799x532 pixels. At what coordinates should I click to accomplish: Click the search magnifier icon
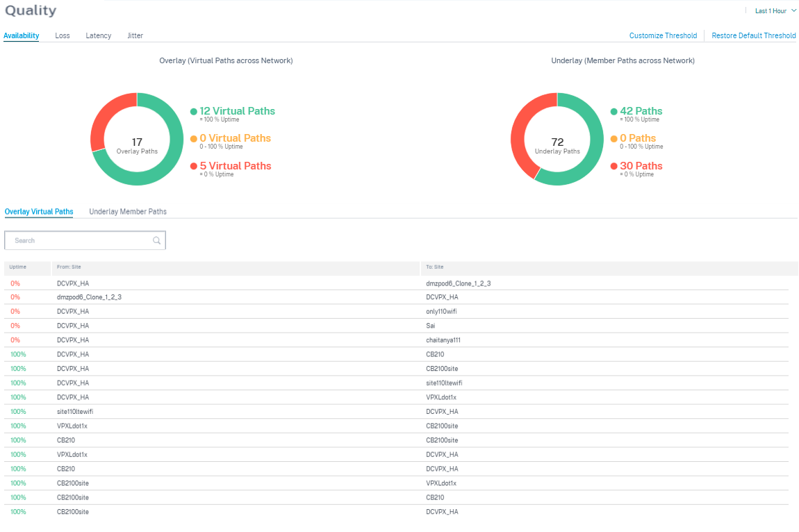(156, 240)
